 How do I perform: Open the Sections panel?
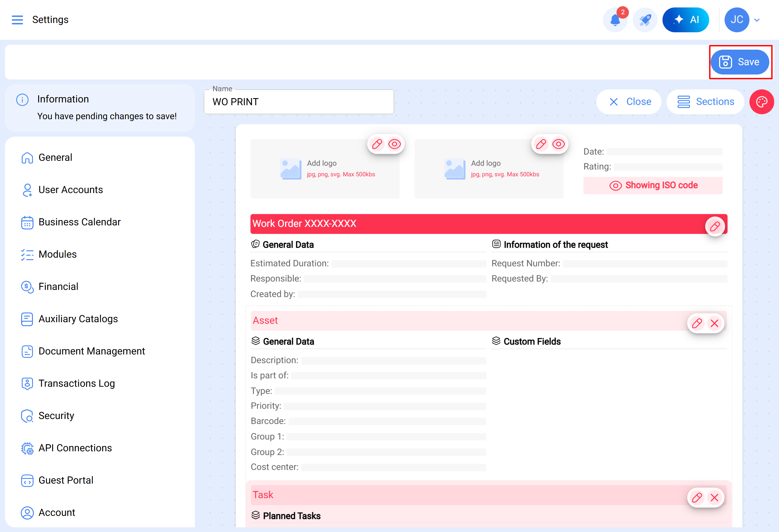[705, 101]
